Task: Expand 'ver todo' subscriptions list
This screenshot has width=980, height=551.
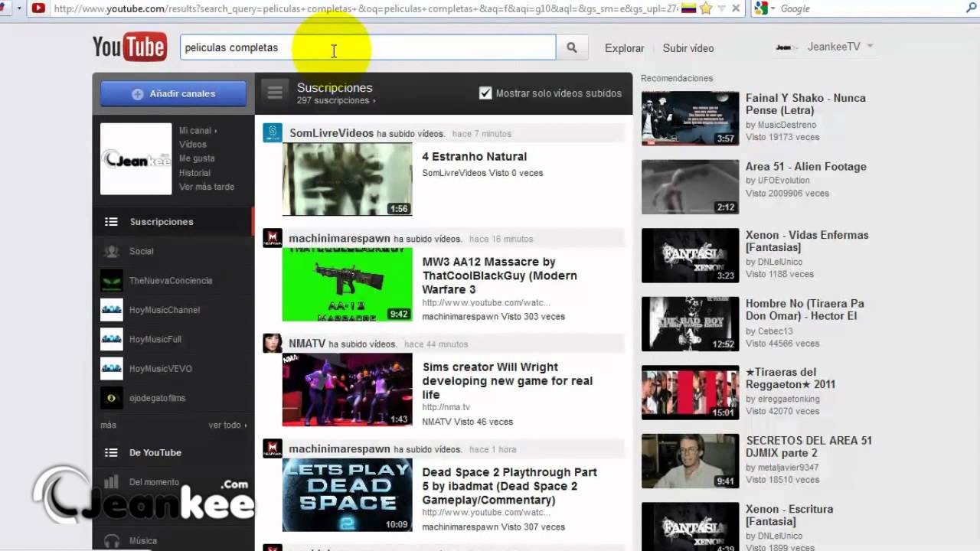Action: 228,425
